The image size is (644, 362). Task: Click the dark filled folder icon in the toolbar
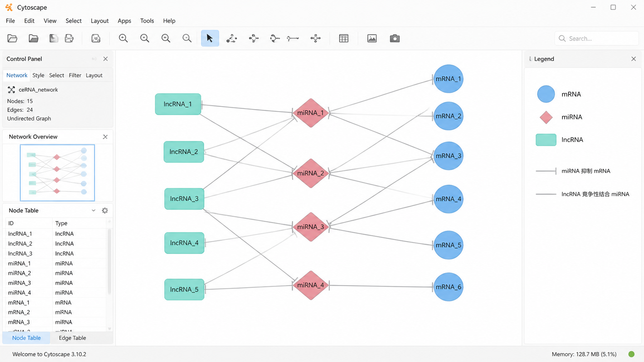tap(34, 38)
